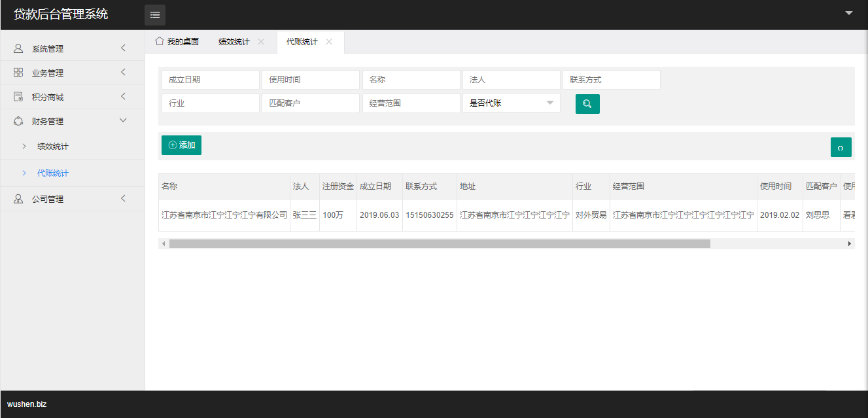Click the 经营范围 filter field

click(x=411, y=103)
